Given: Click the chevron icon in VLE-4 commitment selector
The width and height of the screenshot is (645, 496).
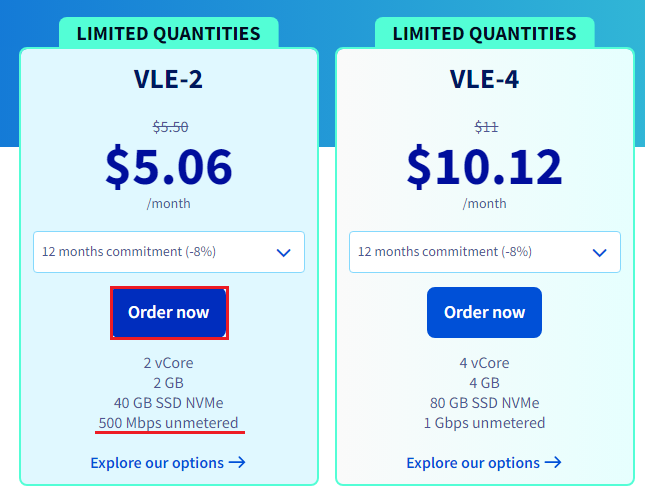Looking at the screenshot, I should [599, 252].
